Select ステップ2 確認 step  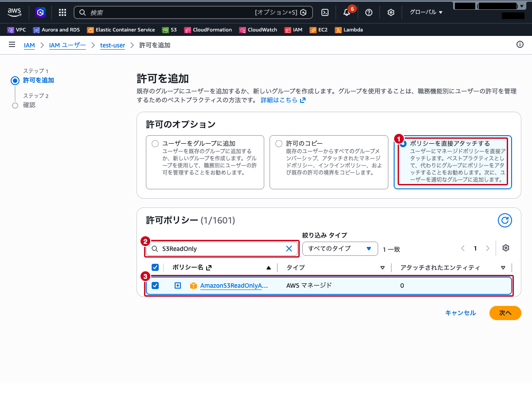29,105
